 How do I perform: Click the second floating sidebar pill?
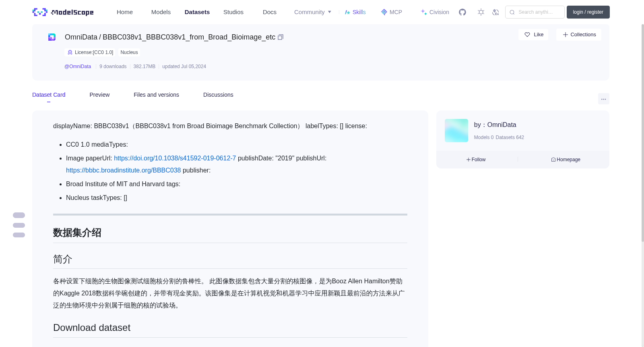tap(19, 225)
